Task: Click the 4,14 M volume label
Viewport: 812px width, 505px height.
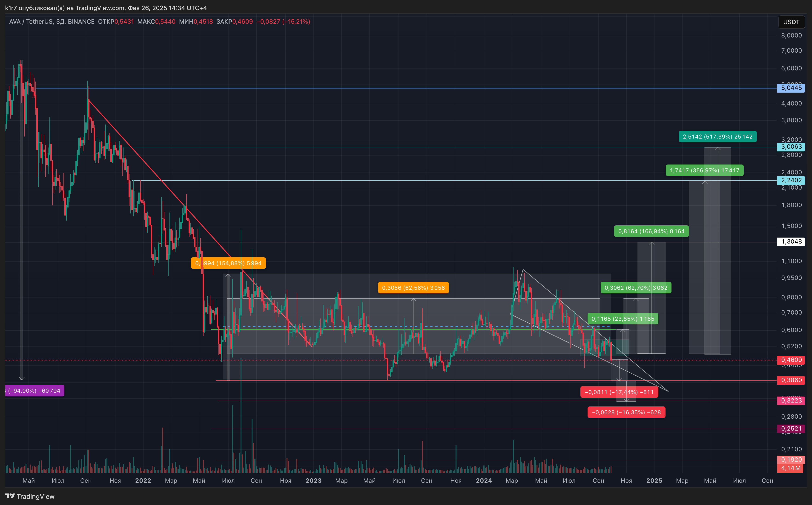Action: [x=791, y=468]
